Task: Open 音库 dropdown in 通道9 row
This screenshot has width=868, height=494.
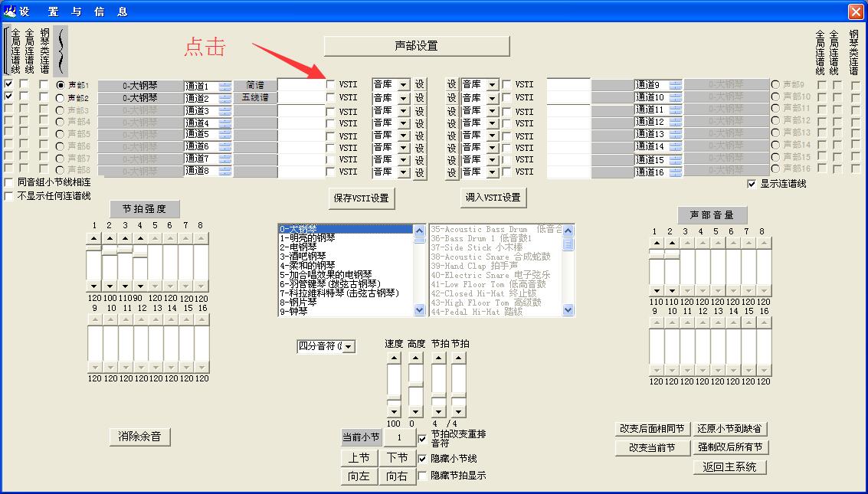Action: 492,84
